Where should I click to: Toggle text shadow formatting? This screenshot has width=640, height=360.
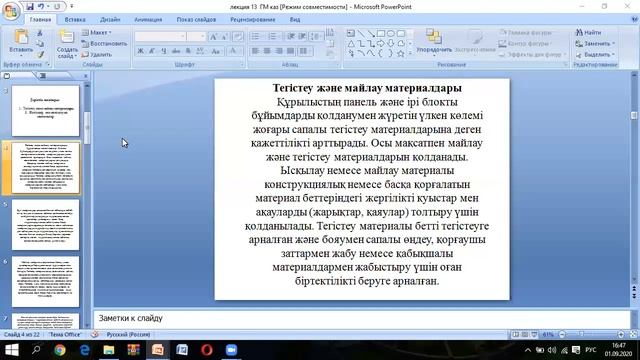click(188, 51)
